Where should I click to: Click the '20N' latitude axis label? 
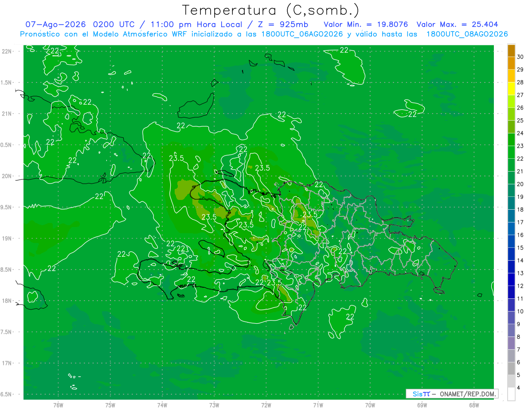pos(7,176)
